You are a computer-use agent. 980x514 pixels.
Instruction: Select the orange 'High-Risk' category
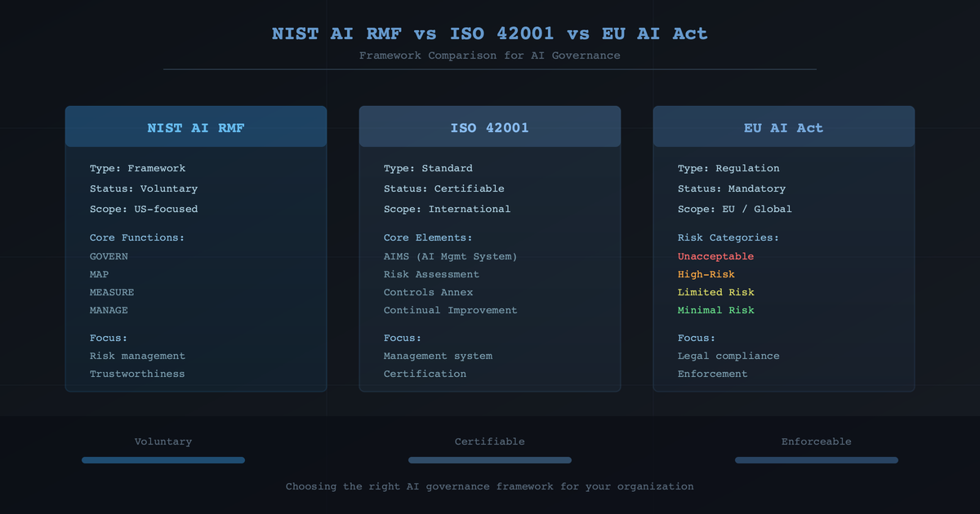706,274
